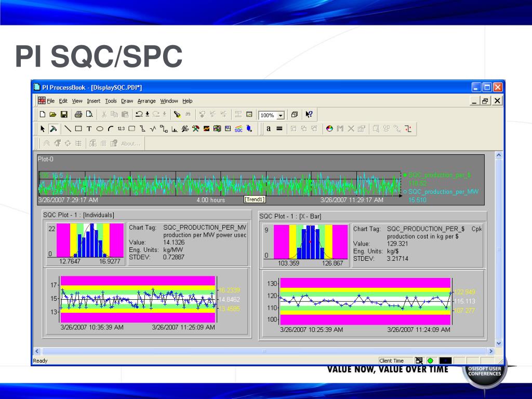Open the Edit menu

pos(63,101)
